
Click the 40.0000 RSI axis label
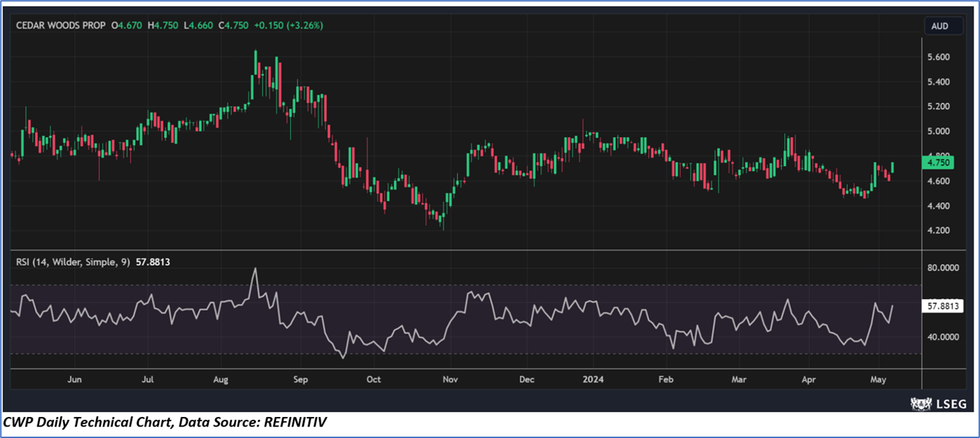(x=944, y=336)
